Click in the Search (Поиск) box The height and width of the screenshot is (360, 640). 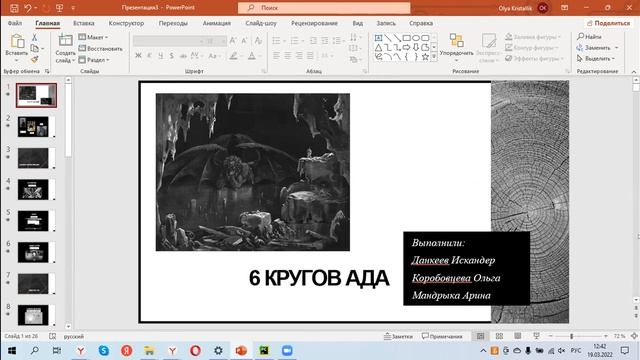[324, 8]
